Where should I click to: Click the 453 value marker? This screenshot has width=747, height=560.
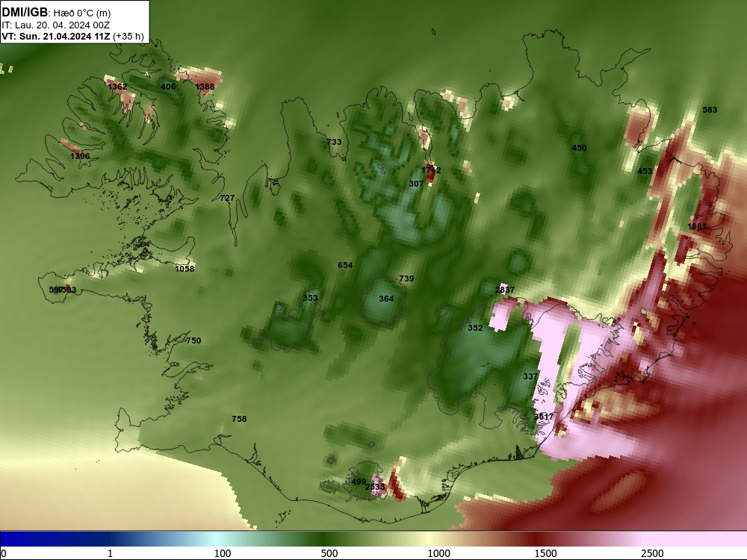pos(645,171)
